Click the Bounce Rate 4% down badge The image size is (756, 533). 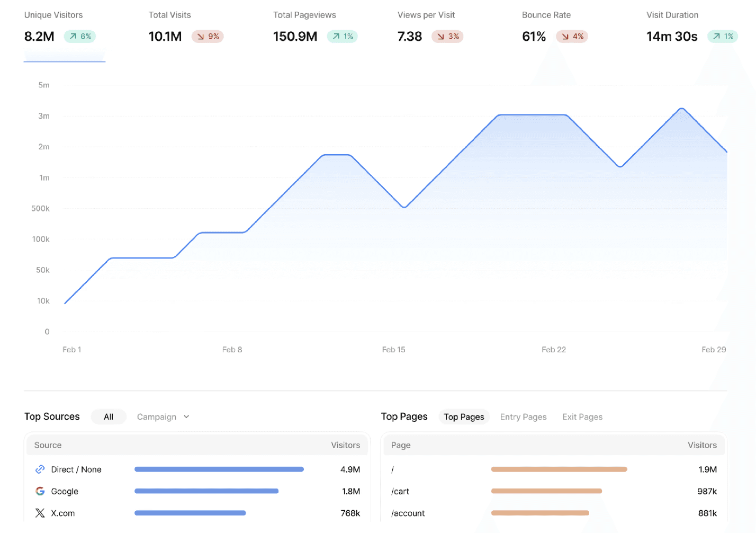click(x=572, y=37)
